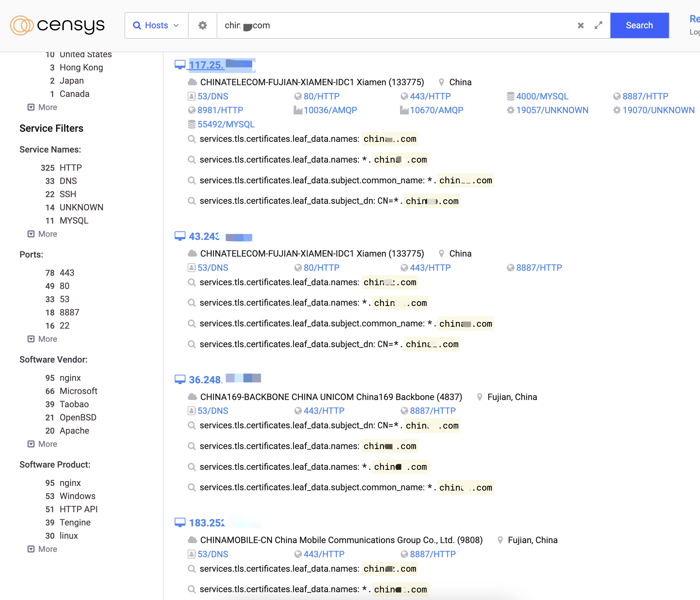This screenshot has width=700, height=600.
Task: Click the 4000/MYSQL database service icon
Action: pos(510,96)
